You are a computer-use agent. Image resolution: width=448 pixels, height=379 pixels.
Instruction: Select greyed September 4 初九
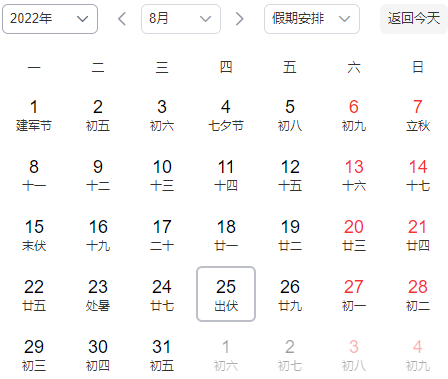418,355
